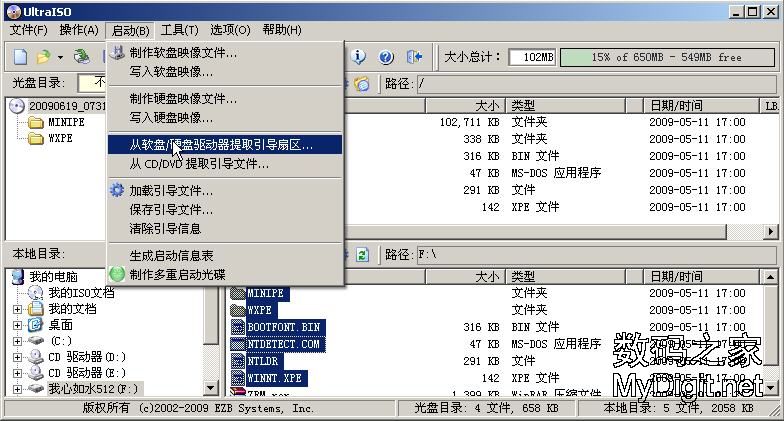
Task: Click the Open file folder icon
Action: (x=44, y=57)
